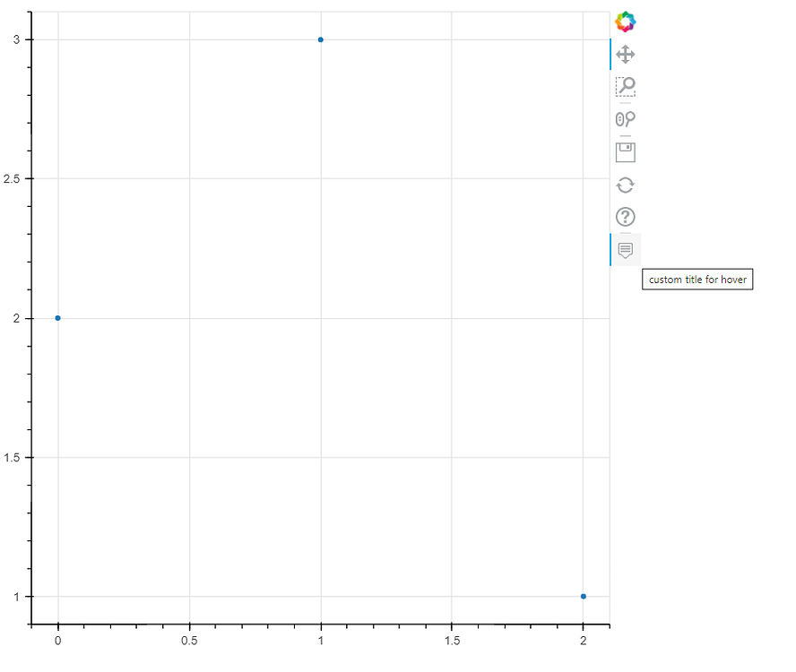Open Bokeh help via question mark icon
Screen dimensions: 796x672
point(626,217)
